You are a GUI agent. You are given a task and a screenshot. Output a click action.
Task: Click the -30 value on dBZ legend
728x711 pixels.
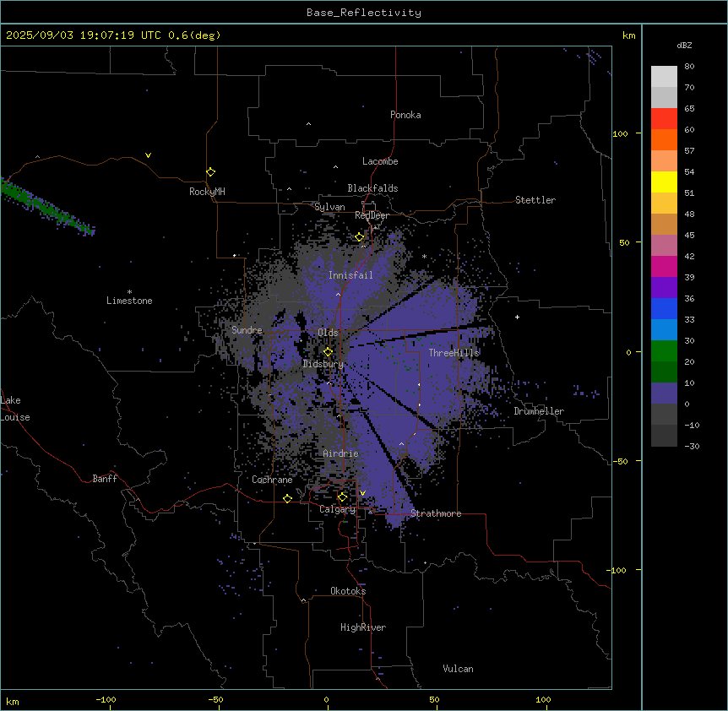click(692, 446)
